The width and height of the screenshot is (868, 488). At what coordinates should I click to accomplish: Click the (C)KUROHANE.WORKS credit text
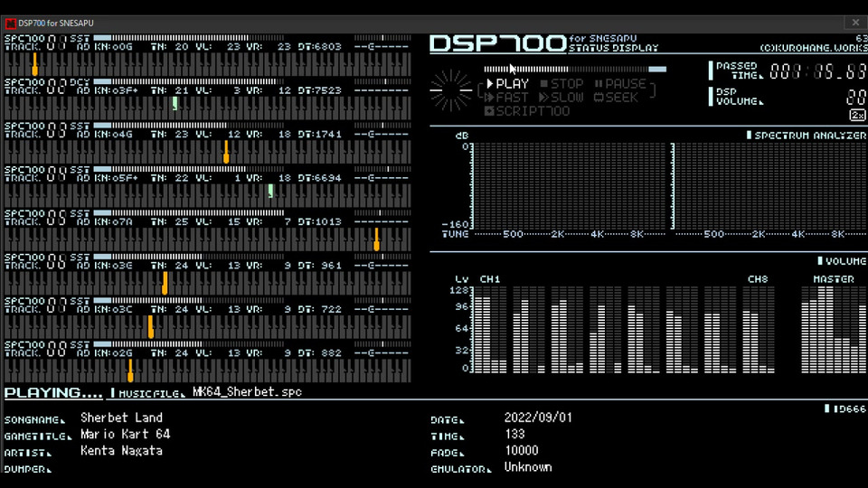coord(813,48)
